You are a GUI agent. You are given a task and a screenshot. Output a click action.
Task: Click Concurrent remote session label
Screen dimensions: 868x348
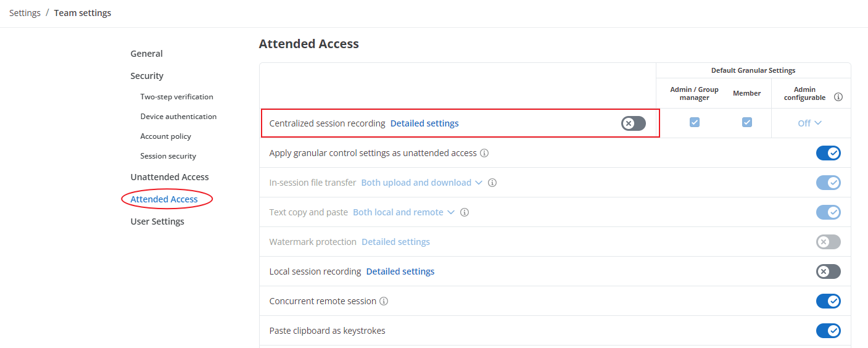coord(323,301)
